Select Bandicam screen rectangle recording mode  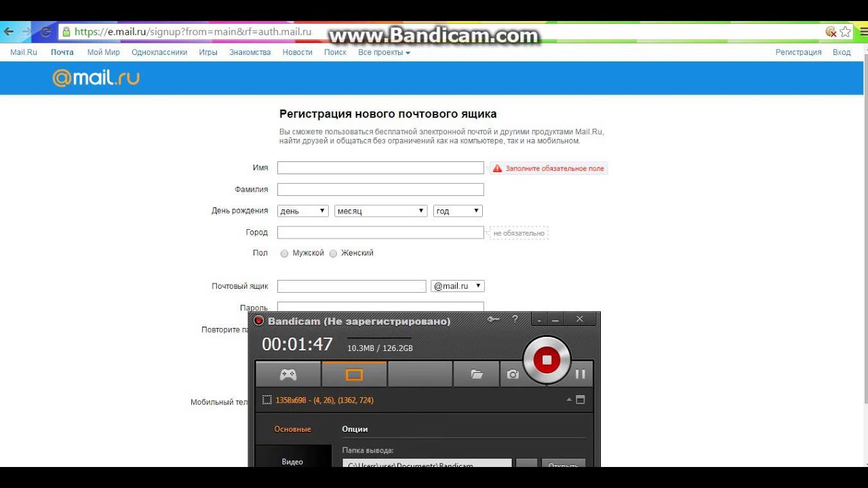click(x=355, y=374)
